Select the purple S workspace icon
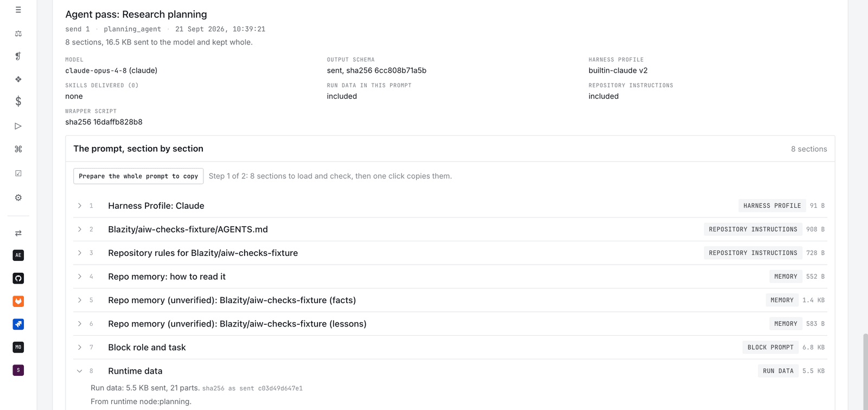Image resolution: width=868 pixels, height=410 pixels. [x=18, y=370]
